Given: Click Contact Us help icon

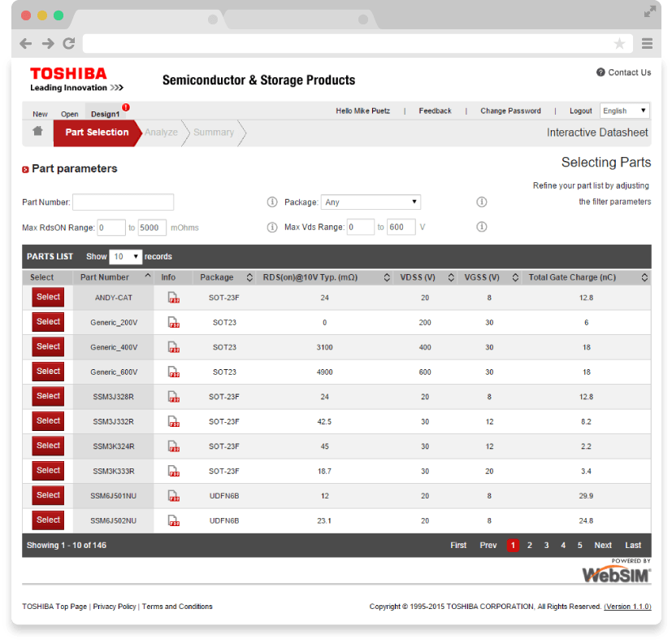Looking at the screenshot, I should tap(600, 72).
